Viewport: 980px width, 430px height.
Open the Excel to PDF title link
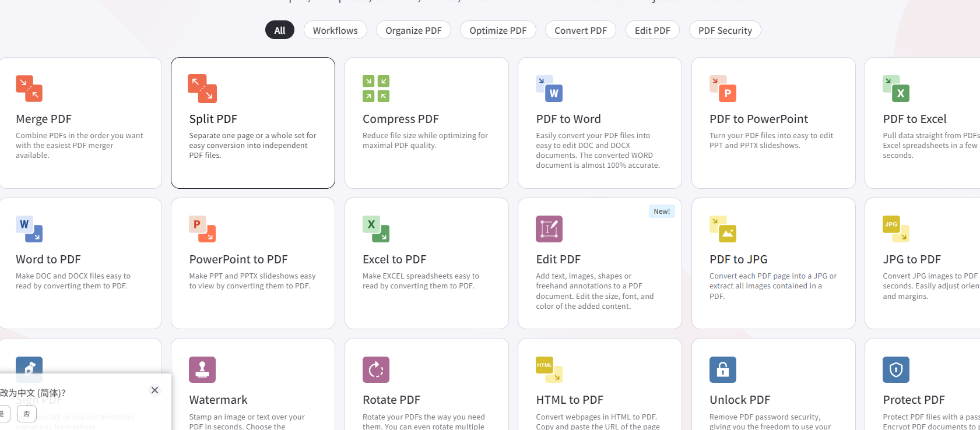pos(394,259)
